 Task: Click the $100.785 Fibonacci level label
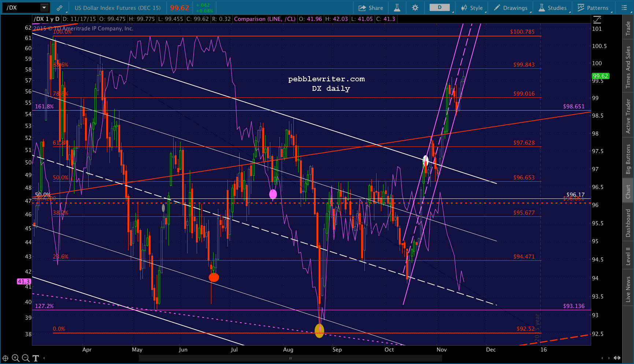[x=522, y=32]
